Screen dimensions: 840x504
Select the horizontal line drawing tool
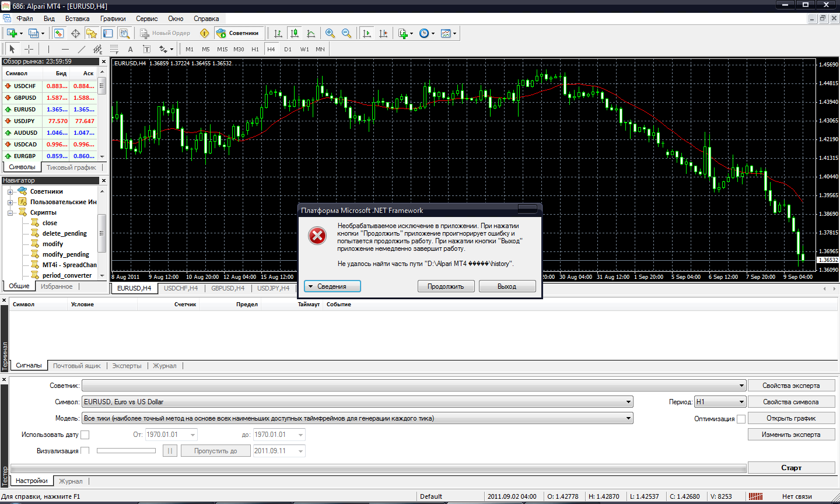[x=65, y=49]
